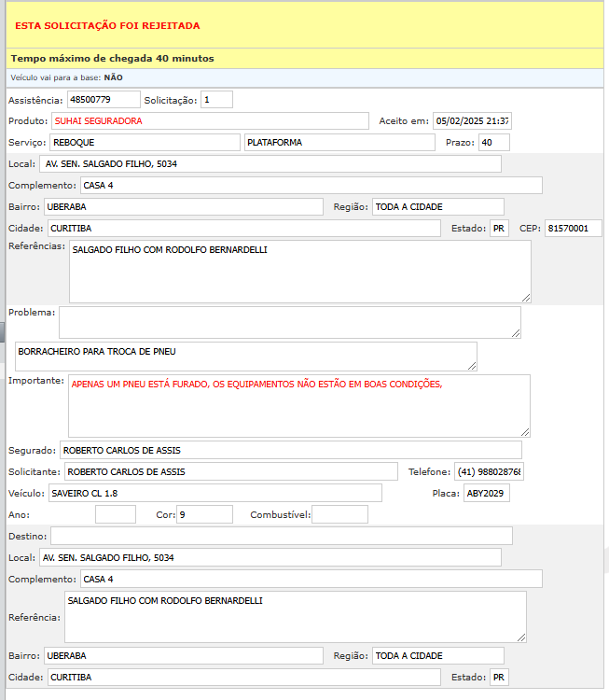Click the empty Ano field
Viewport: 609px width, 700px height.
(116, 514)
